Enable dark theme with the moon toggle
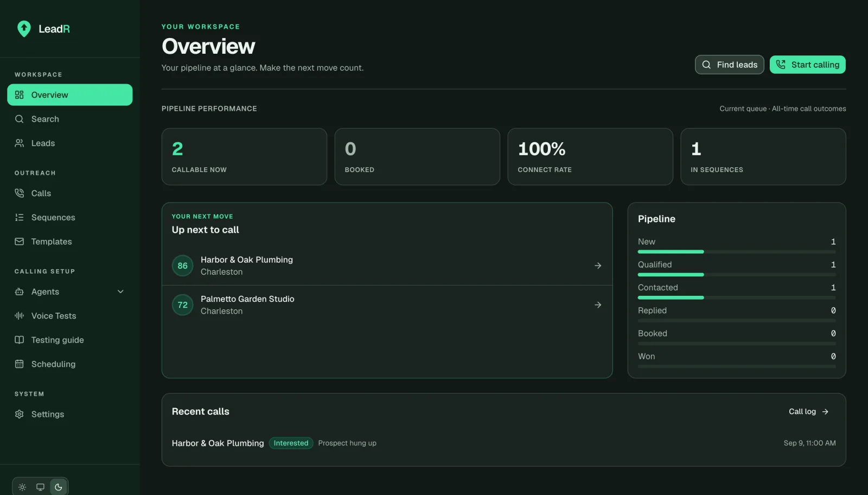 click(59, 487)
